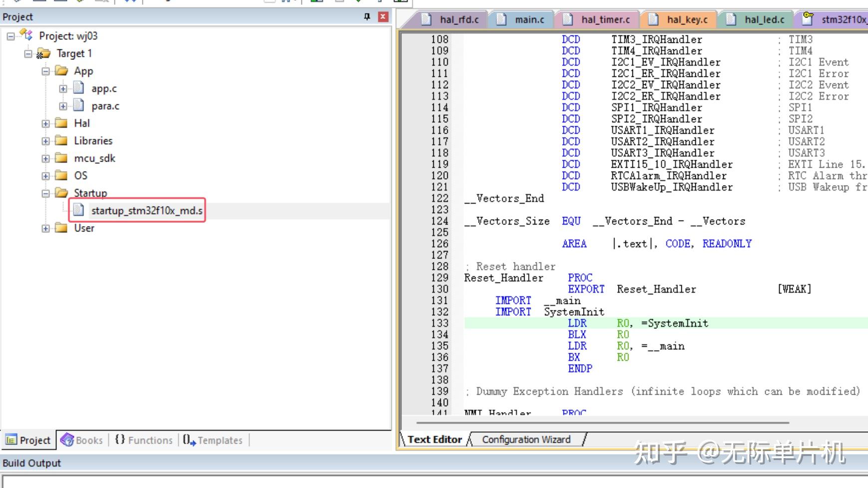Viewport: 868px width, 488px height.
Task: Click the file icon on hal_timer.c tab
Action: click(x=568, y=19)
